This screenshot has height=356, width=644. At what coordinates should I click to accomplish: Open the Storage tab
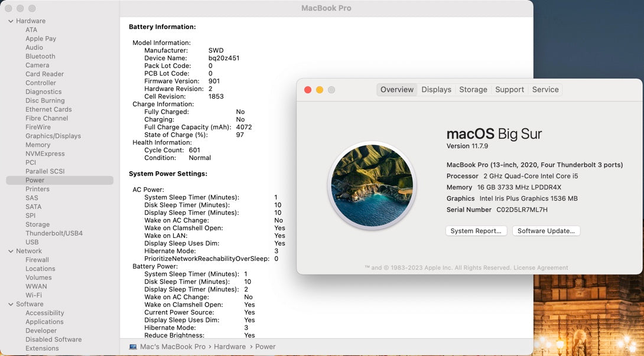pos(473,90)
